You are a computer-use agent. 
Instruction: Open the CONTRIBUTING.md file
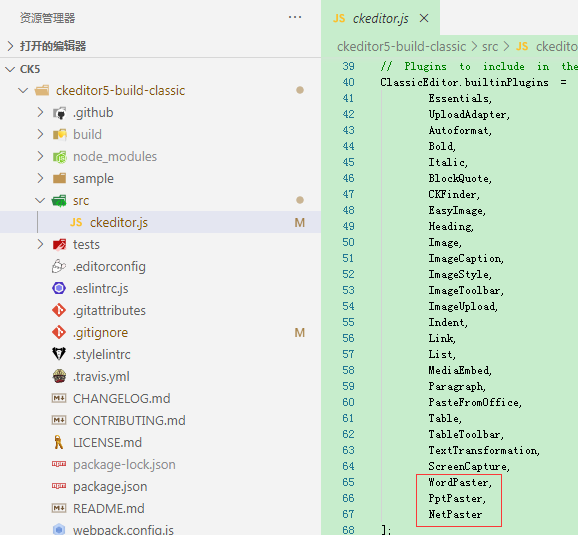(x=129, y=421)
